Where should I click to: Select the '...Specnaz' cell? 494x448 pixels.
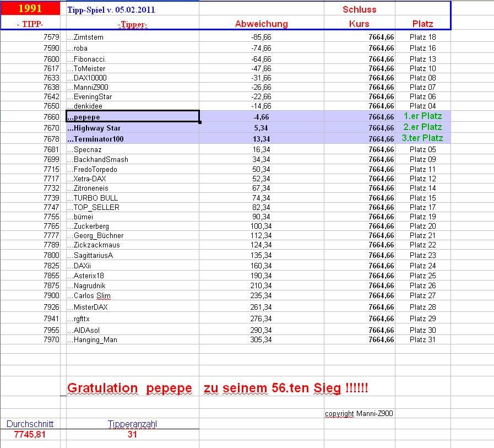click(133, 150)
